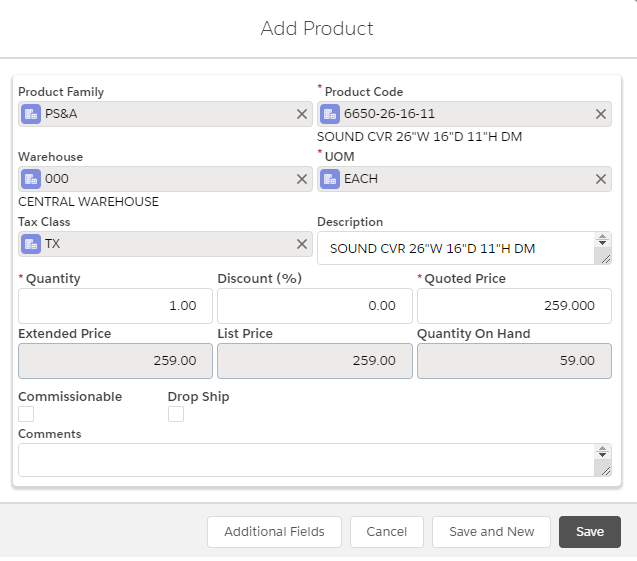Screen dimensions: 637x561
Task: Click the Tax Class record icon
Action: click(x=31, y=244)
